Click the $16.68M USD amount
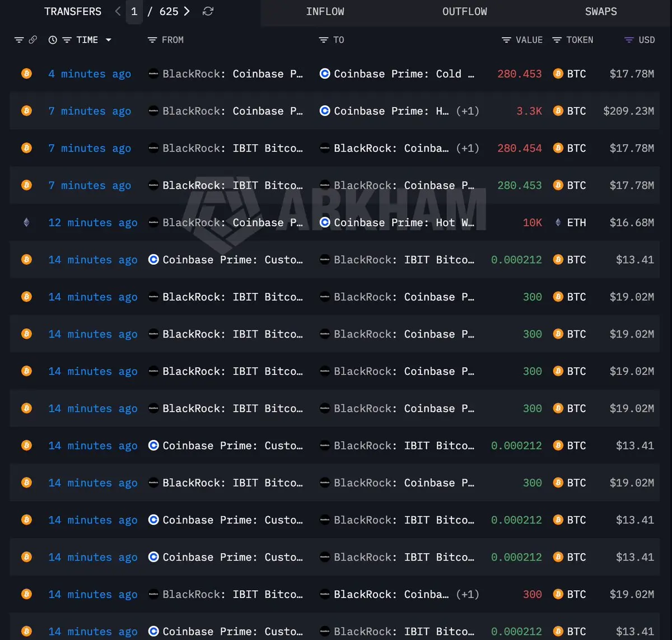Viewport: 672px width, 640px height. coord(632,223)
